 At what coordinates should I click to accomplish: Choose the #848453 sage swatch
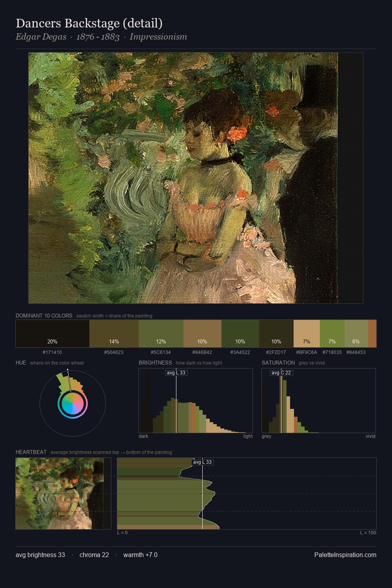tap(356, 334)
